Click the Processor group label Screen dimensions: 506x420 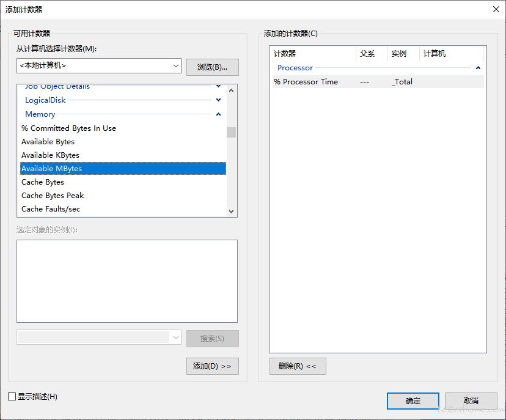[295, 68]
